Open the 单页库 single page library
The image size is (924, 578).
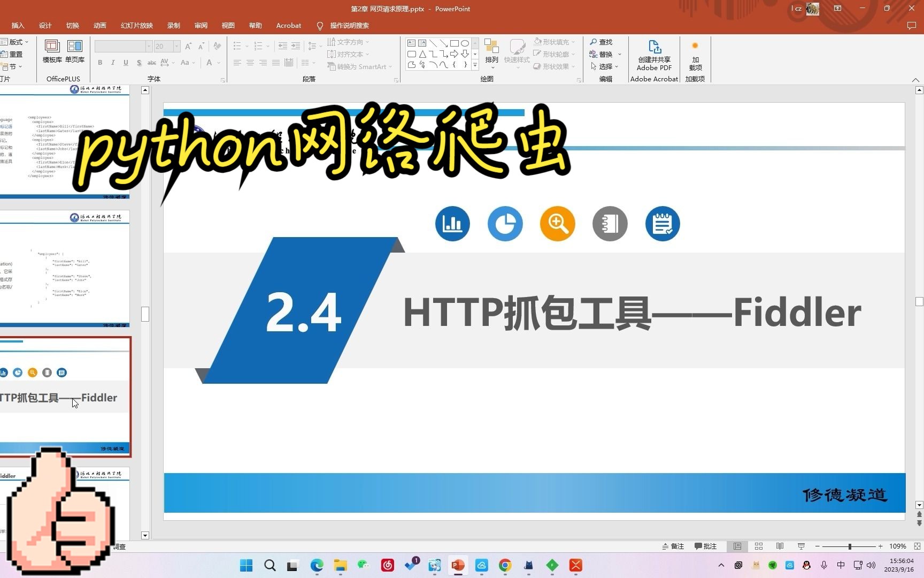[x=75, y=51]
